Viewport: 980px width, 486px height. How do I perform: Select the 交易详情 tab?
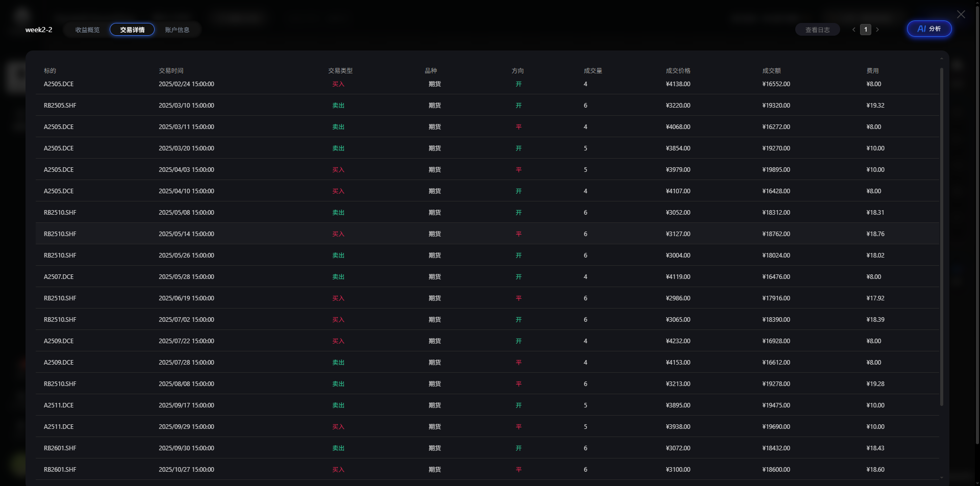click(132, 30)
